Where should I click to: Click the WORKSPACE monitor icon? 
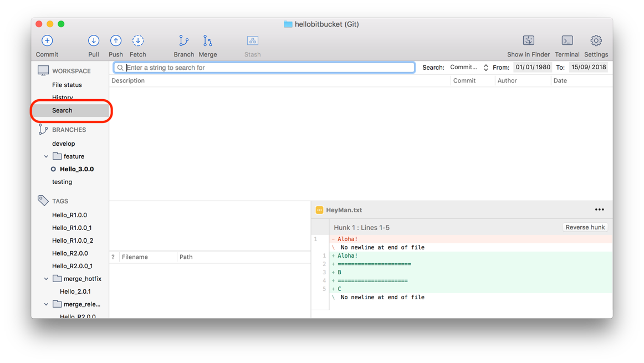click(x=43, y=70)
